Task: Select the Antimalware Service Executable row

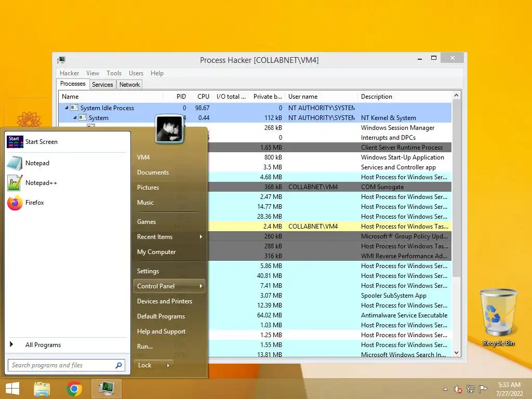Action: [x=330, y=315]
